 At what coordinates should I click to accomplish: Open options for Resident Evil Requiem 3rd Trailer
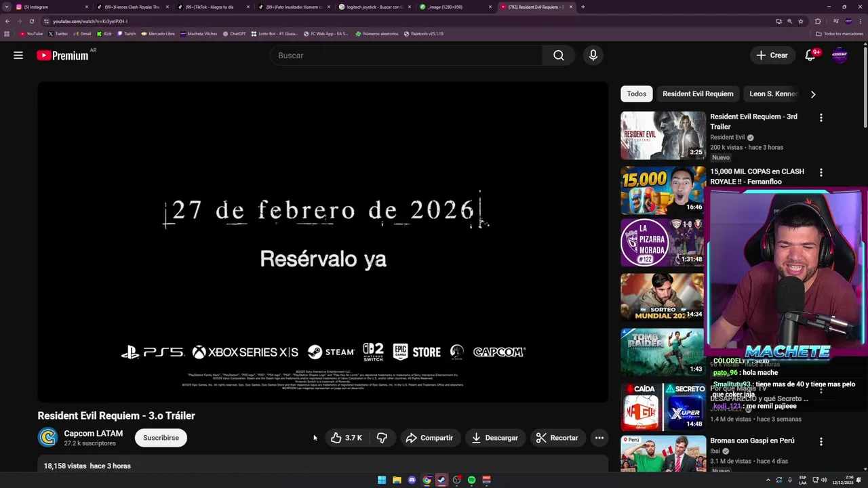(x=821, y=118)
